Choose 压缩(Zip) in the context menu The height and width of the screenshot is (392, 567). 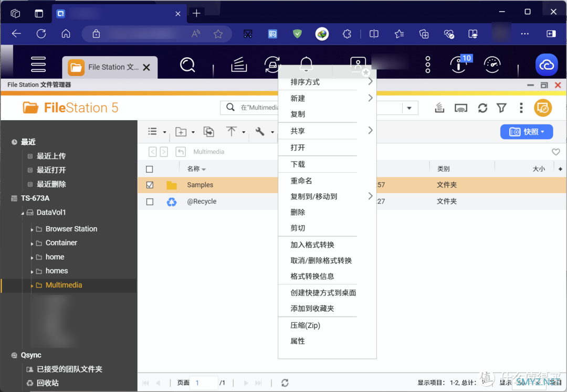tap(327, 325)
